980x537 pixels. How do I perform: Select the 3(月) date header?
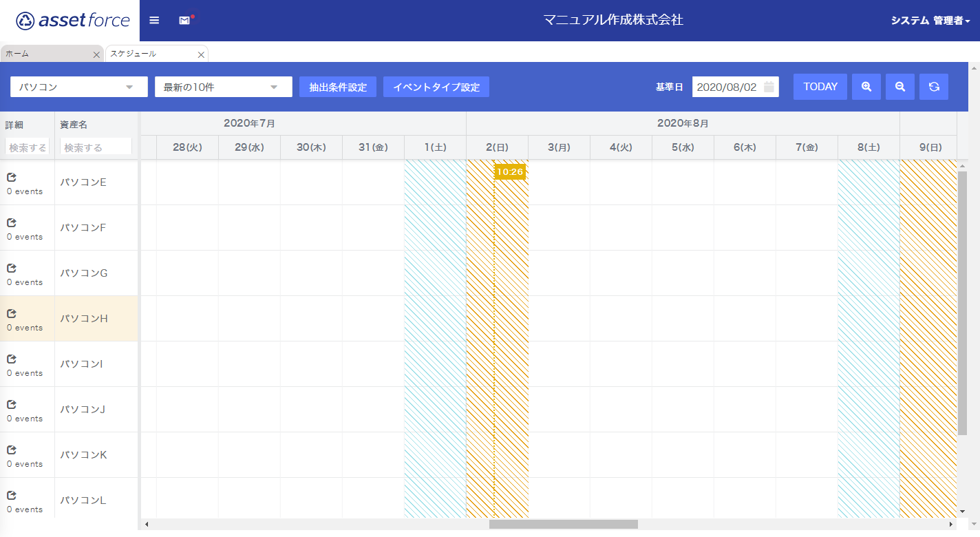click(x=559, y=147)
